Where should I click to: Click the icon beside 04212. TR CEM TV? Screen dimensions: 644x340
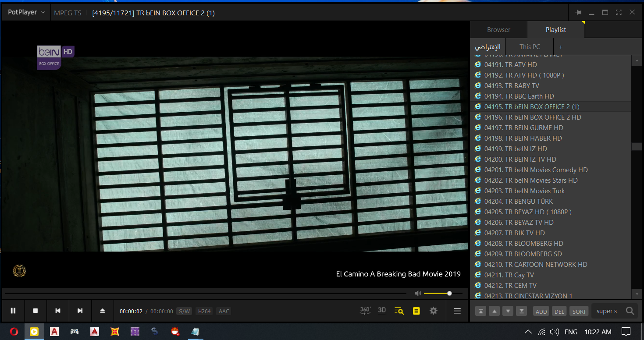tap(478, 285)
